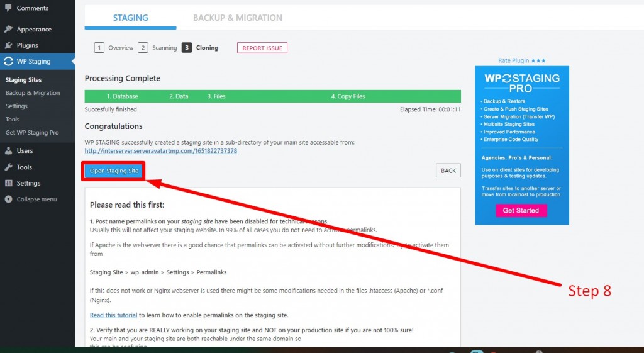Click the REPORT ISSUE button
Viewport: 644px width, 353px height.
tap(262, 48)
